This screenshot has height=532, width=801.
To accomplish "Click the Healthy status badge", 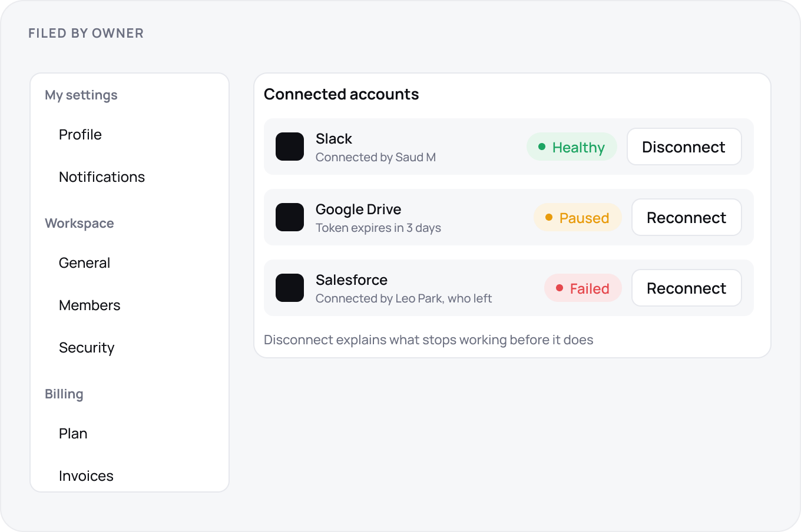I will pyautogui.click(x=571, y=147).
